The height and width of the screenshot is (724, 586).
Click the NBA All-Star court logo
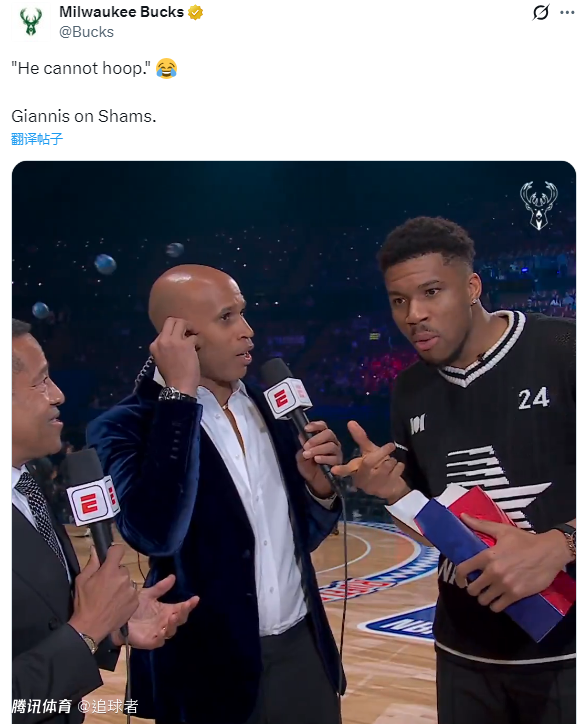click(399, 623)
